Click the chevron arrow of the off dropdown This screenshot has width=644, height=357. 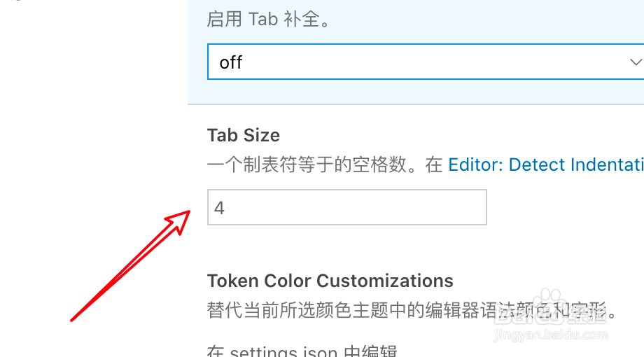tap(636, 62)
